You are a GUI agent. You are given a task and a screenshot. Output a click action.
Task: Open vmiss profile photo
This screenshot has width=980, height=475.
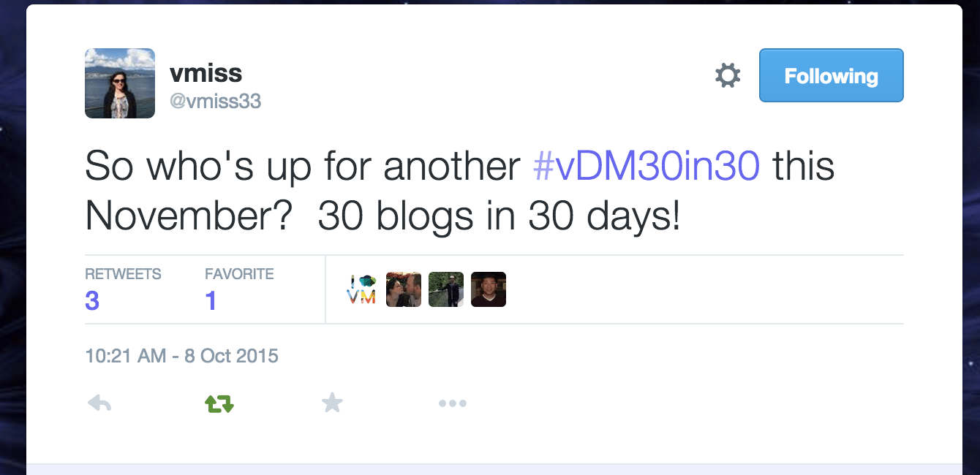120,83
